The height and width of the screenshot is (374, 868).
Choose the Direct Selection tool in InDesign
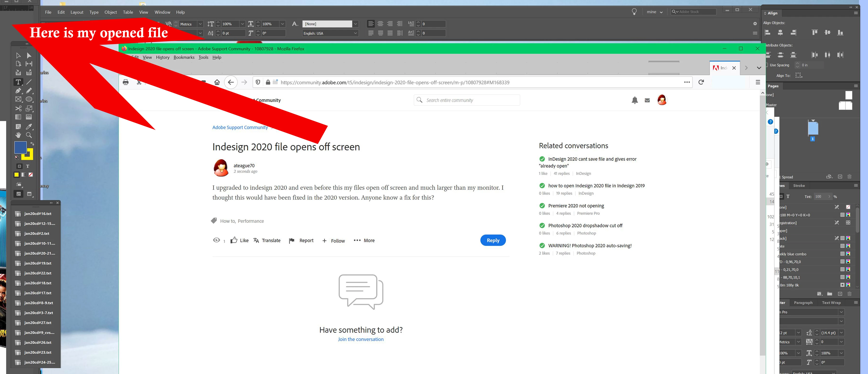point(29,55)
